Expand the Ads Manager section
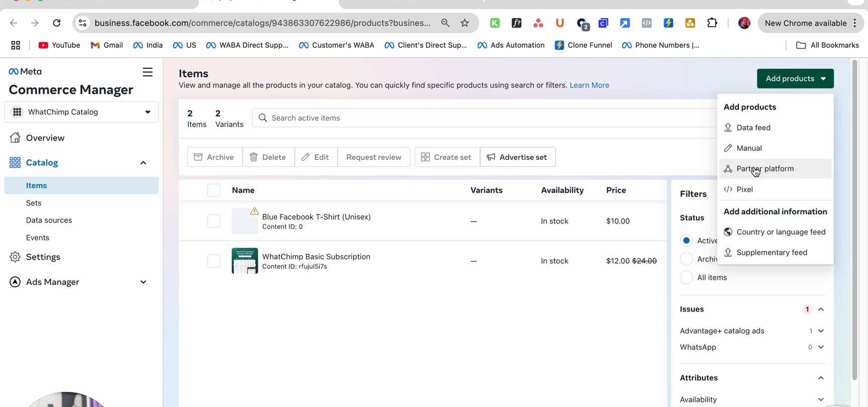Screen dimensions: 868x407 pos(143,282)
